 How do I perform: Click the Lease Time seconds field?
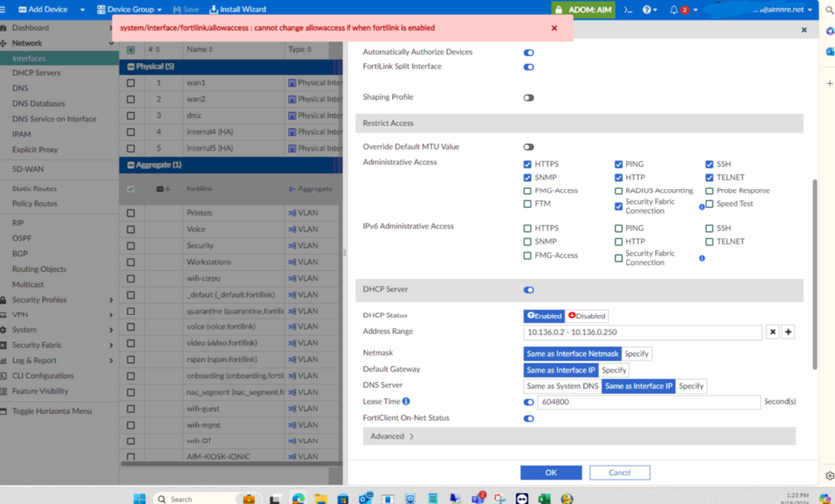coord(648,402)
